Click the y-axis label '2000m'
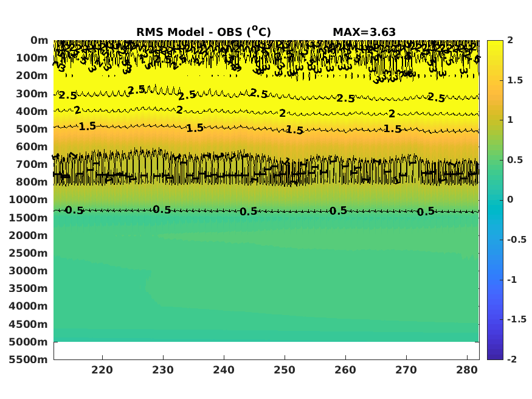 click(x=29, y=235)
